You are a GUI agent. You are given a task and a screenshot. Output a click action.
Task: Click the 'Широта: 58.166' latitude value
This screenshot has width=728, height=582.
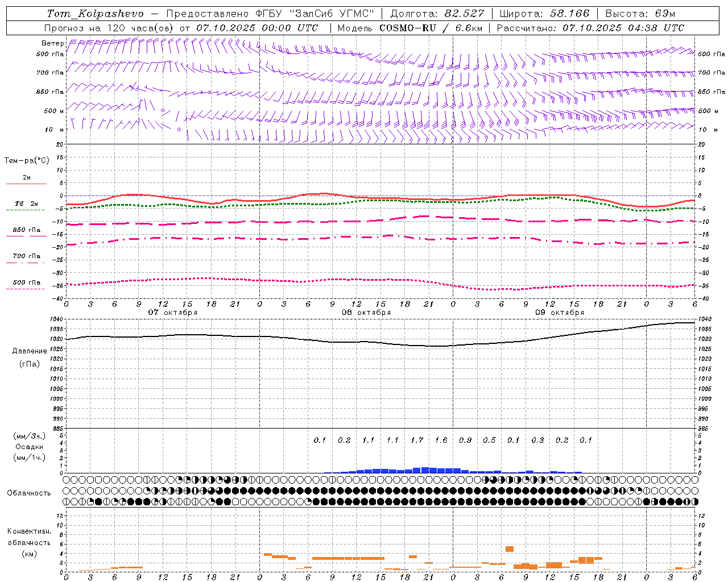click(x=545, y=14)
